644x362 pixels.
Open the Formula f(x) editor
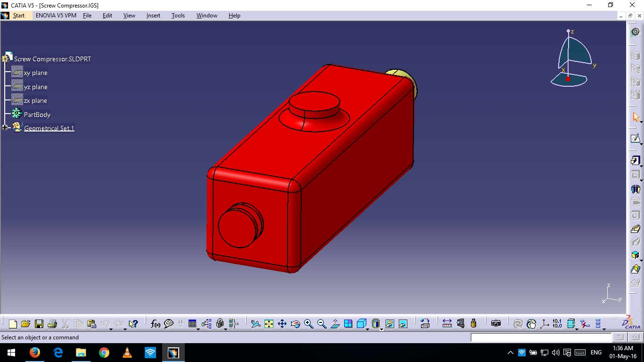[x=156, y=324]
